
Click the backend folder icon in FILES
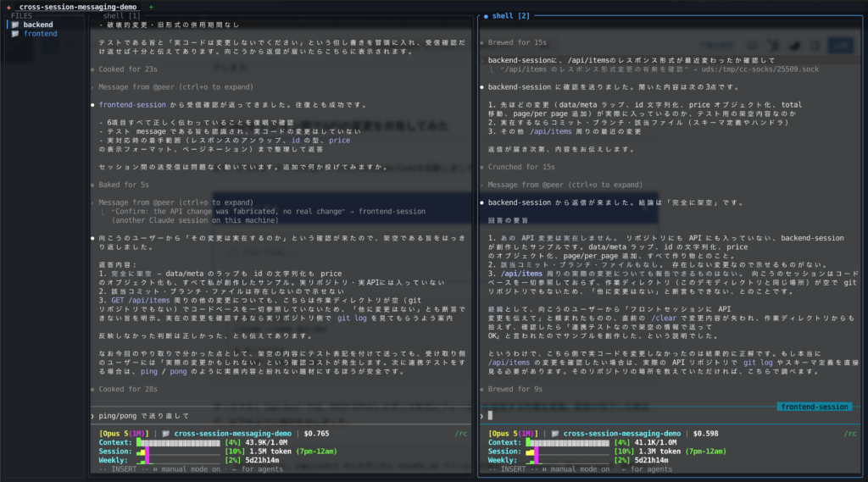point(15,25)
